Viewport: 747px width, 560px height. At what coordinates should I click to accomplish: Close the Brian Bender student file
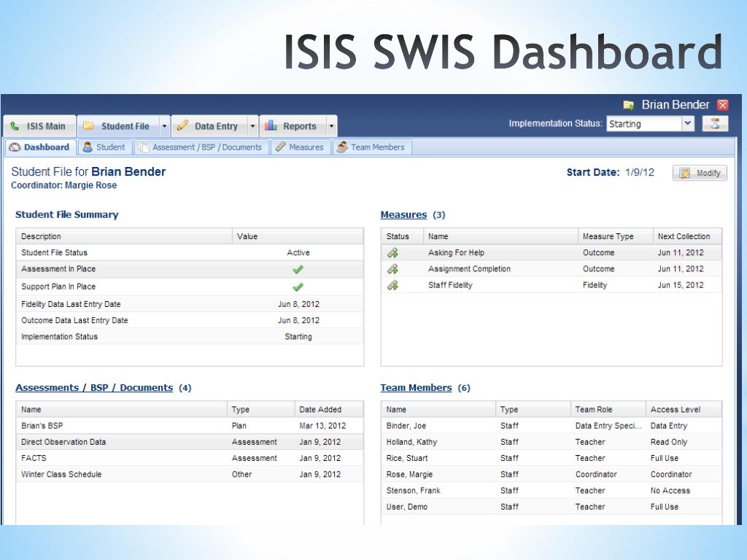(723, 105)
